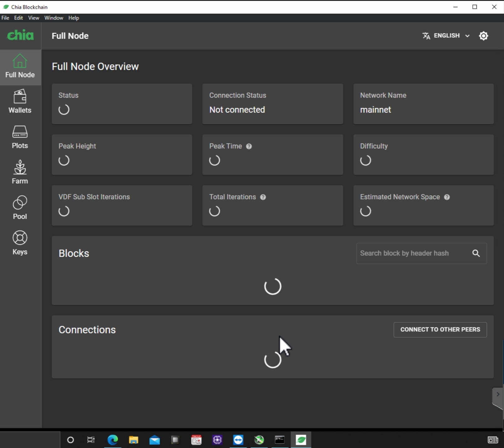Toggle the dark/light theme brightness icon
The height and width of the screenshot is (448, 504).
[x=483, y=36]
